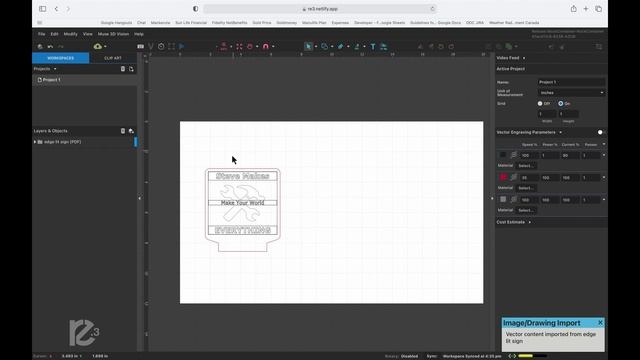This screenshot has width=640, height=360.
Task: Click the project Name input field
Action: coord(571,82)
